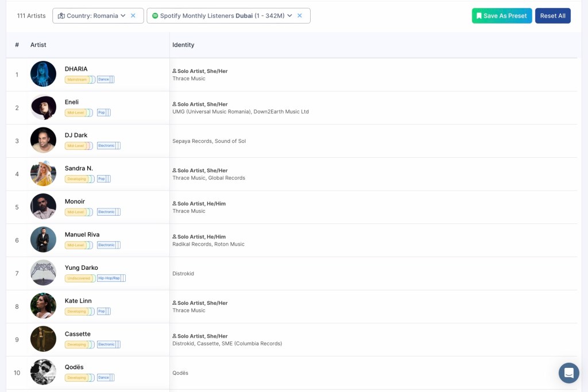Click DHARIA's profile picture
The width and height of the screenshot is (588, 392).
[43, 74]
